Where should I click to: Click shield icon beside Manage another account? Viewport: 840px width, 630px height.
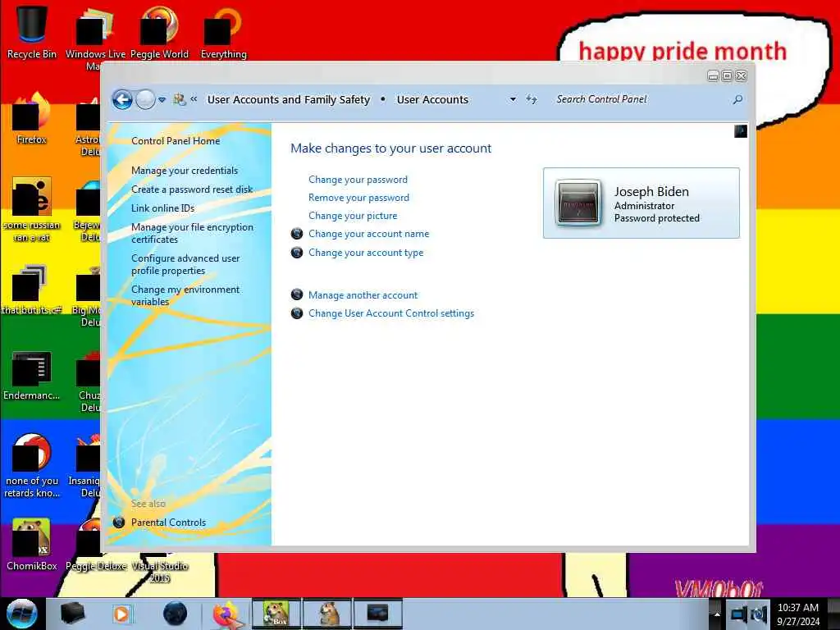[297, 294]
